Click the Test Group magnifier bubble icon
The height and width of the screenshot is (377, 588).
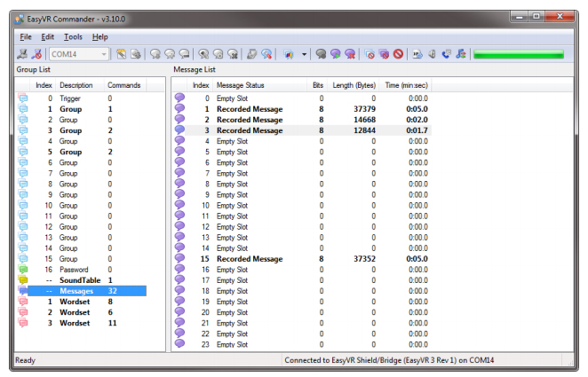tap(266, 54)
